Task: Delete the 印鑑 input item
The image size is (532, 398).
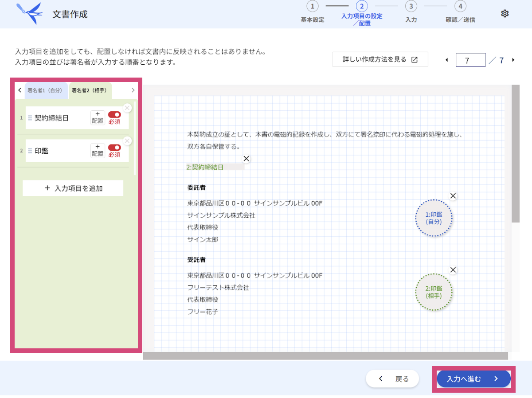Action: [127, 141]
